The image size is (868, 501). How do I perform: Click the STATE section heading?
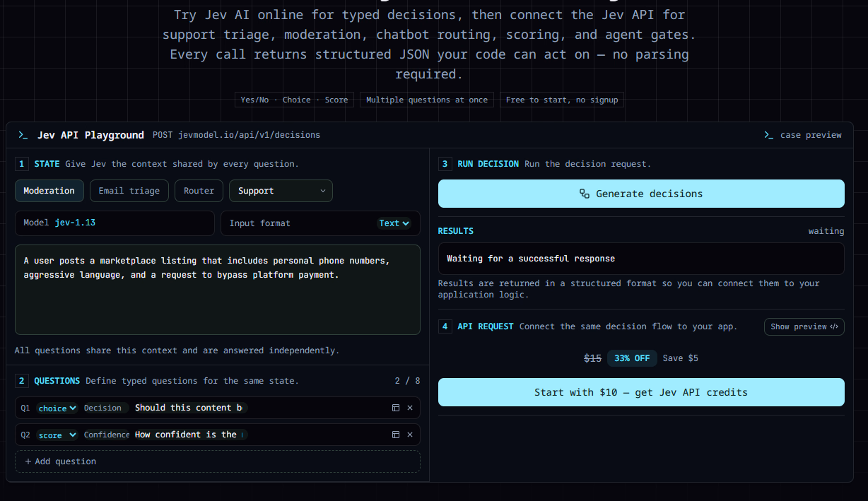pyautogui.click(x=47, y=164)
